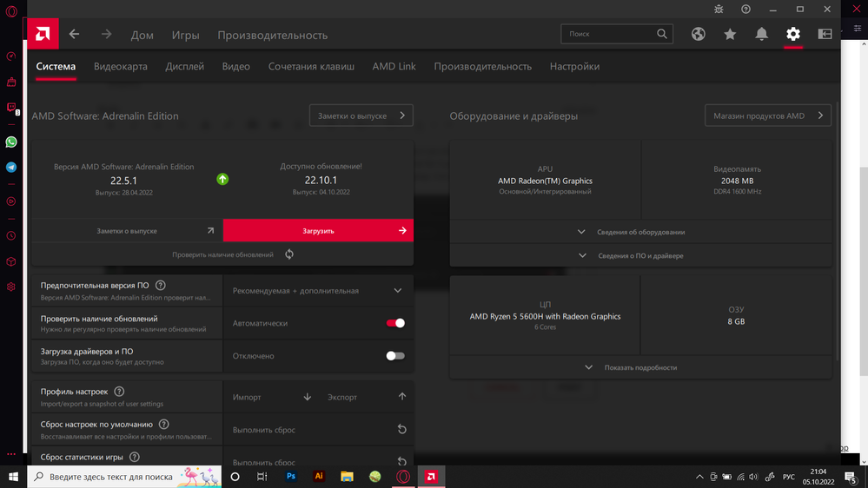868x488 pixels.
Task: Open Дом in top navigation
Action: (142, 35)
